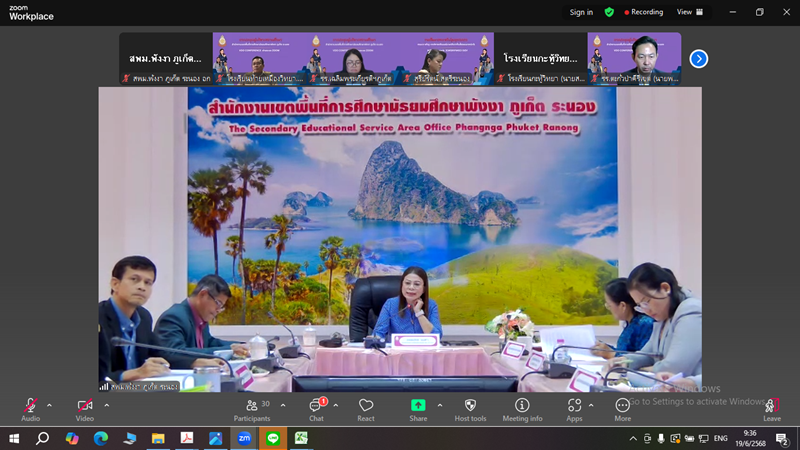800x450 pixels.
Task: Select the รร.เฉลิมพระเกียรติฯภูเก็ต participant thumbnail
Action: (x=353, y=58)
